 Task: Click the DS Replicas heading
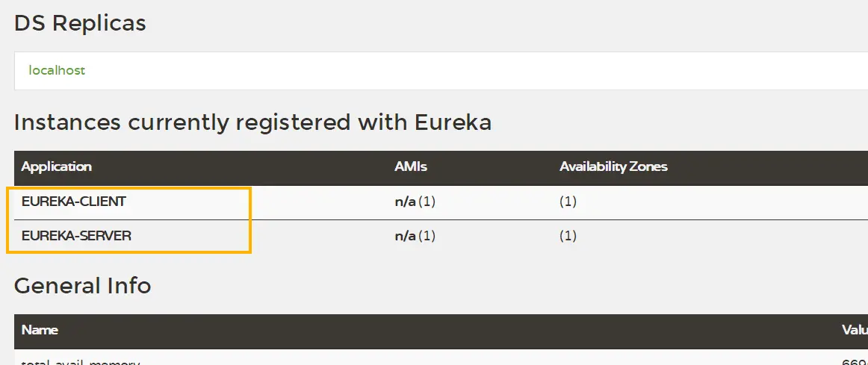(x=80, y=23)
